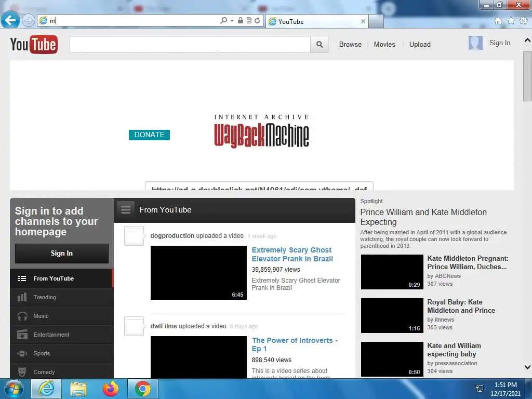Open address bar autocomplete dropdown arrow
This screenshot has width=532, height=399.
coord(232,21)
